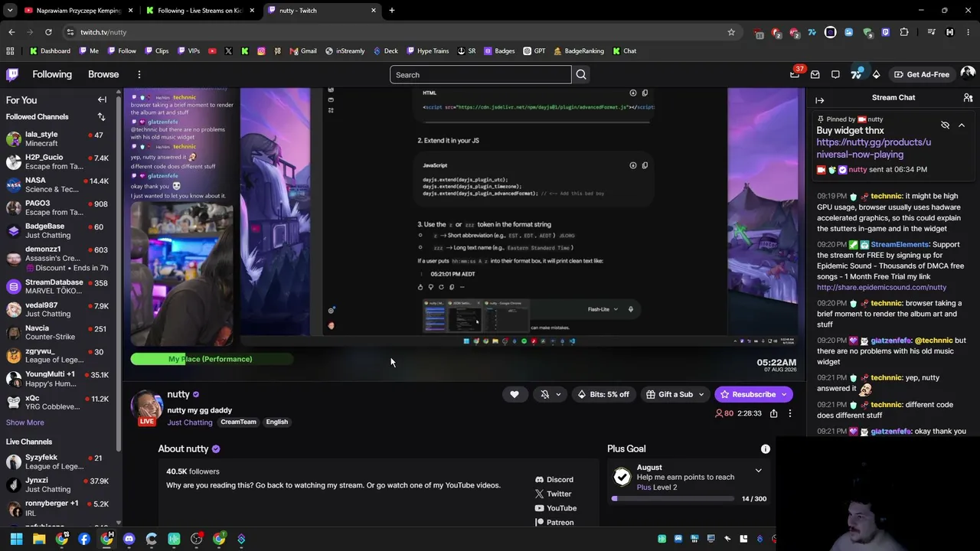This screenshot has height=551, width=980.
Task: Open the Gift a Sub dropdown
Action: click(x=701, y=395)
